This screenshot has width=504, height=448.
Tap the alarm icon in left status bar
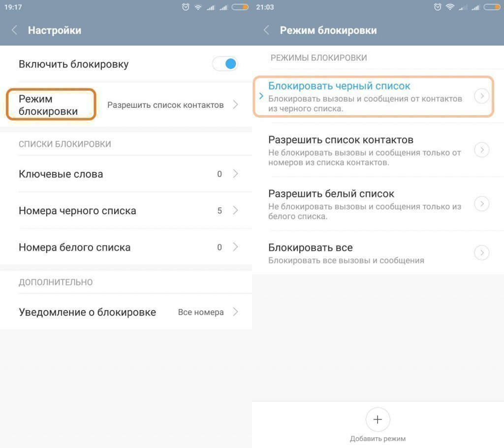[x=186, y=7]
